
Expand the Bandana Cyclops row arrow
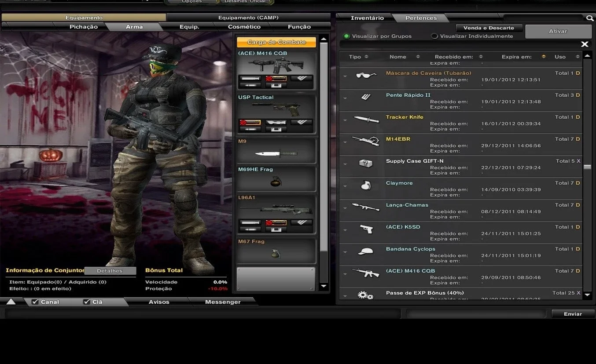click(x=345, y=252)
